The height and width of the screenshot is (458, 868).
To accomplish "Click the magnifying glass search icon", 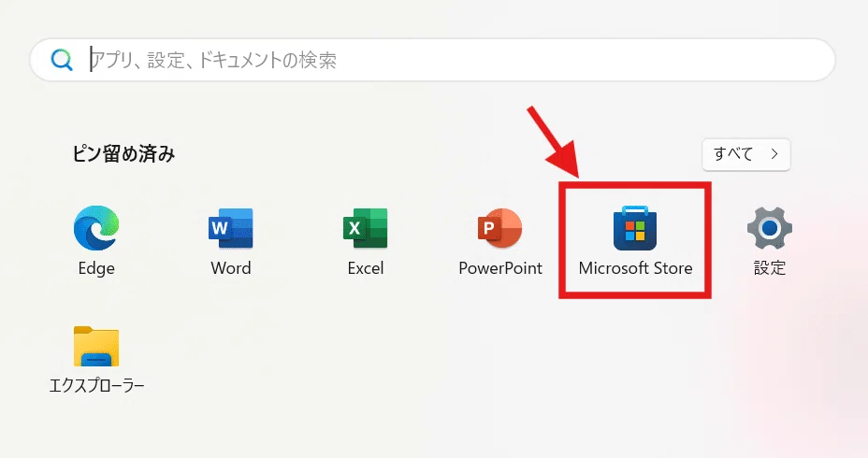I will tap(62, 60).
